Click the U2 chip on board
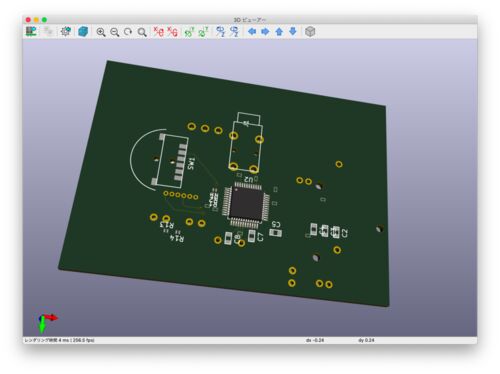Viewport: 500px width, 374px height. click(247, 204)
